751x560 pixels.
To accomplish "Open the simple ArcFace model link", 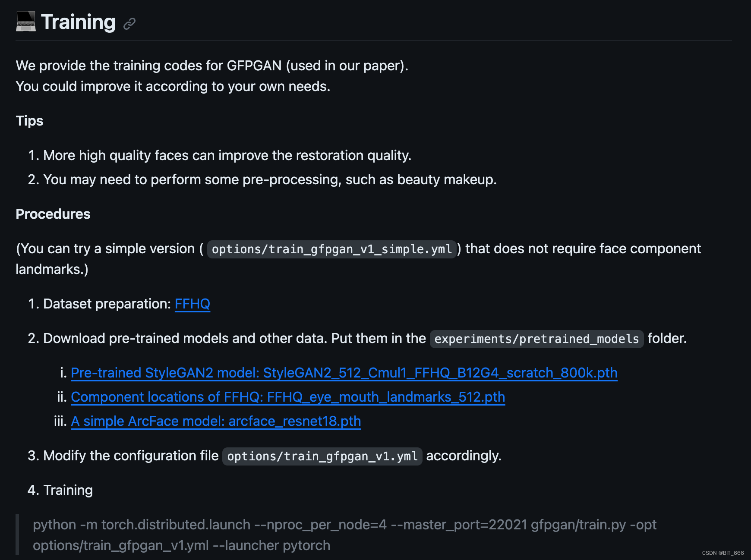I will [x=215, y=421].
